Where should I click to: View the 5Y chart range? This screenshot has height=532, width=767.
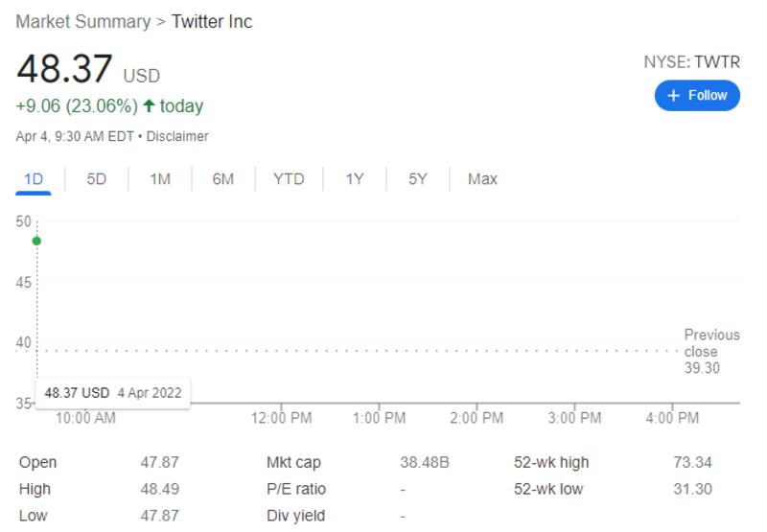pyautogui.click(x=418, y=179)
